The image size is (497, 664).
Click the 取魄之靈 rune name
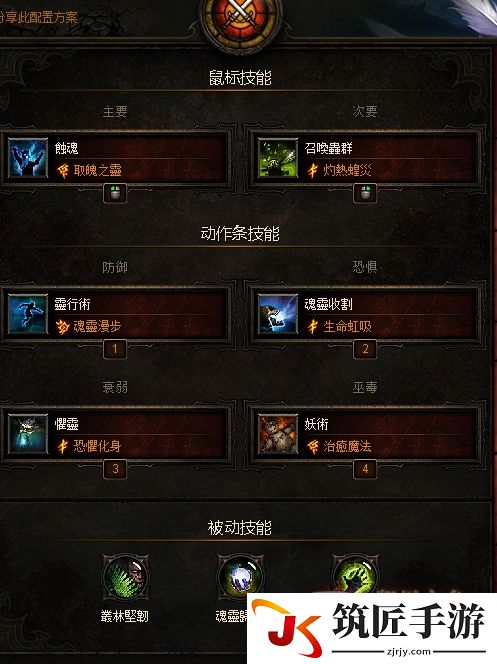point(97,171)
